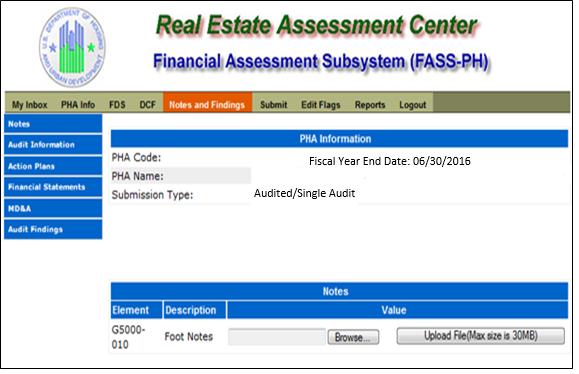Screen dimensions: 579x374
Task: Go to the PHA Info tab
Action: point(78,105)
